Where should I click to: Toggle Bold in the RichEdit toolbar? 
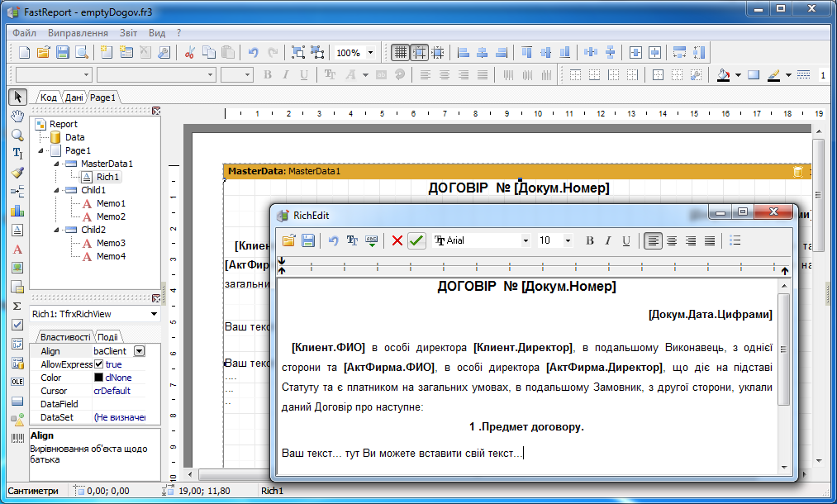click(x=590, y=240)
